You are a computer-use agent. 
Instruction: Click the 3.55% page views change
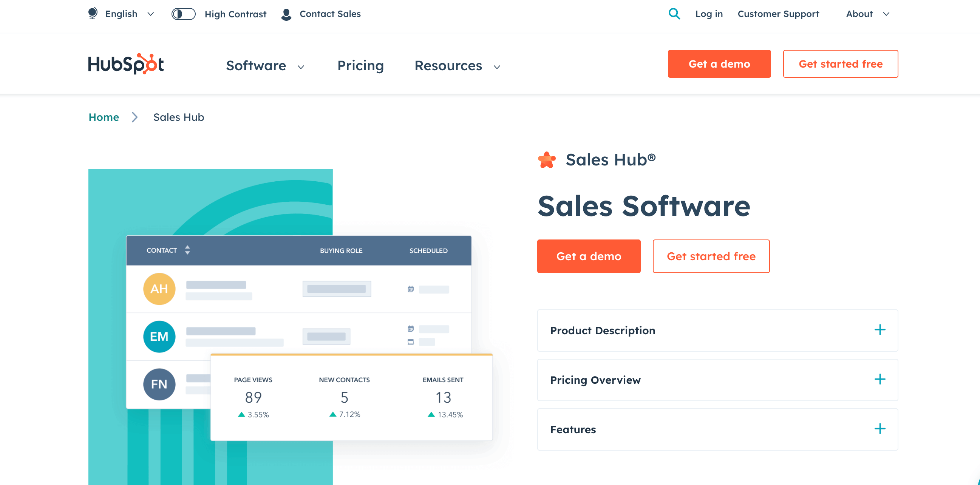point(253,415)
